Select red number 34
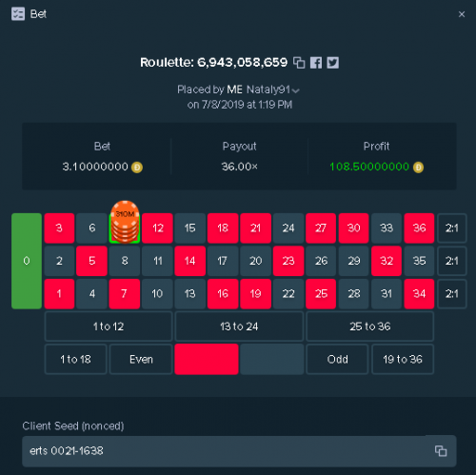Image resolution: width=476 pixels, height=475 pixels. point(419,294)
